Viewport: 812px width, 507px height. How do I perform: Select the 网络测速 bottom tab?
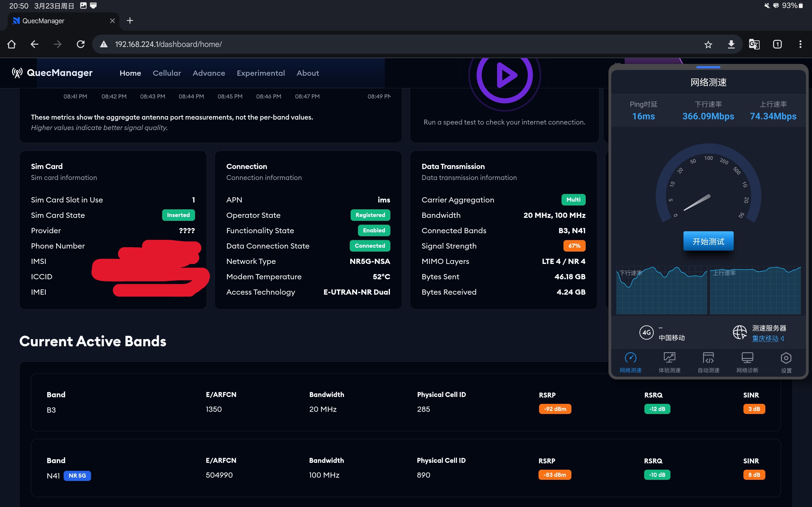(630, 362)
